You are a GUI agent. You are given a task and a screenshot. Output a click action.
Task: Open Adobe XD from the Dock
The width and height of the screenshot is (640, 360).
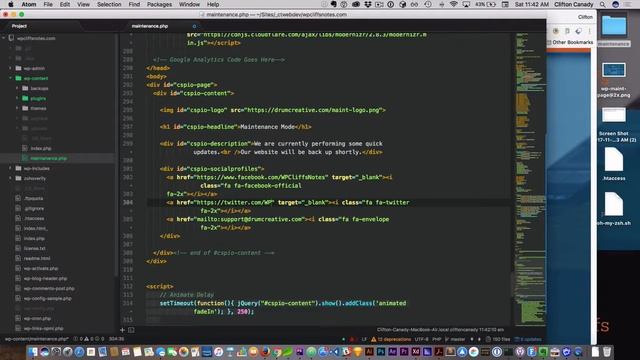[416, 352]
